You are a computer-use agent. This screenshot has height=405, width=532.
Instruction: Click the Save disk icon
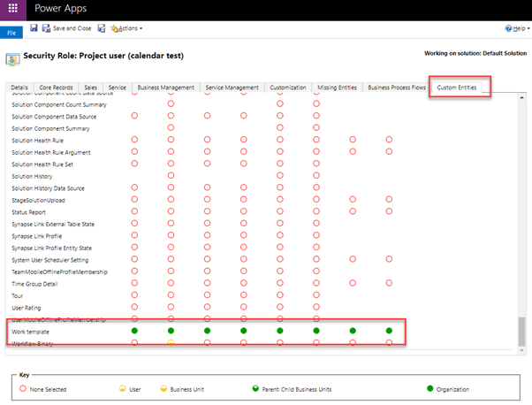34,27
